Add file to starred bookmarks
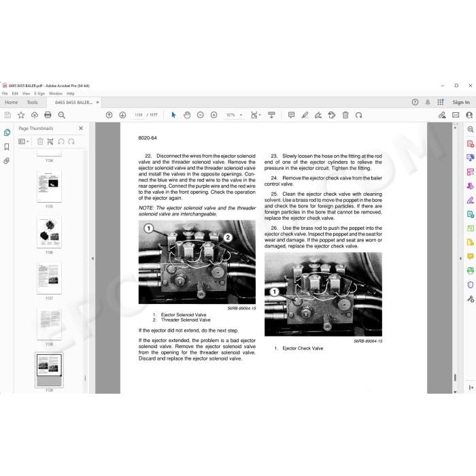The width and height of the screenshot is (476, 476). pyautogui.click(x=21, y=115)
